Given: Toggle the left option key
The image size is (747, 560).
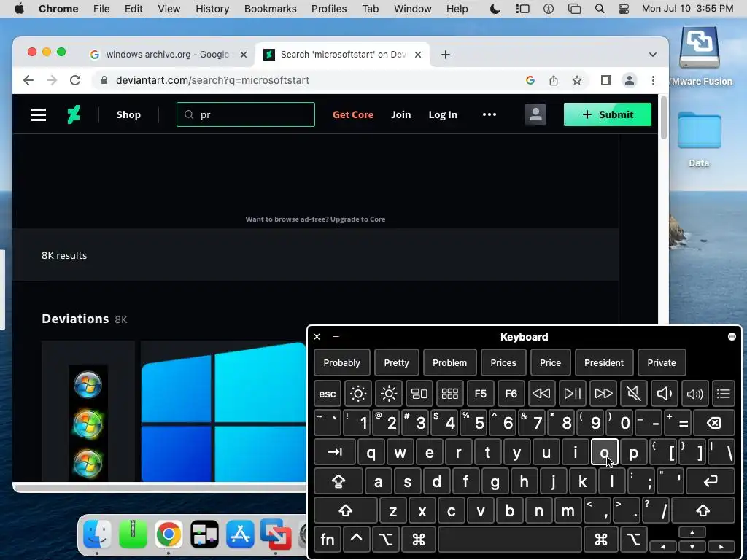Looking at the screenshot, I should click(x=385, y=540).
